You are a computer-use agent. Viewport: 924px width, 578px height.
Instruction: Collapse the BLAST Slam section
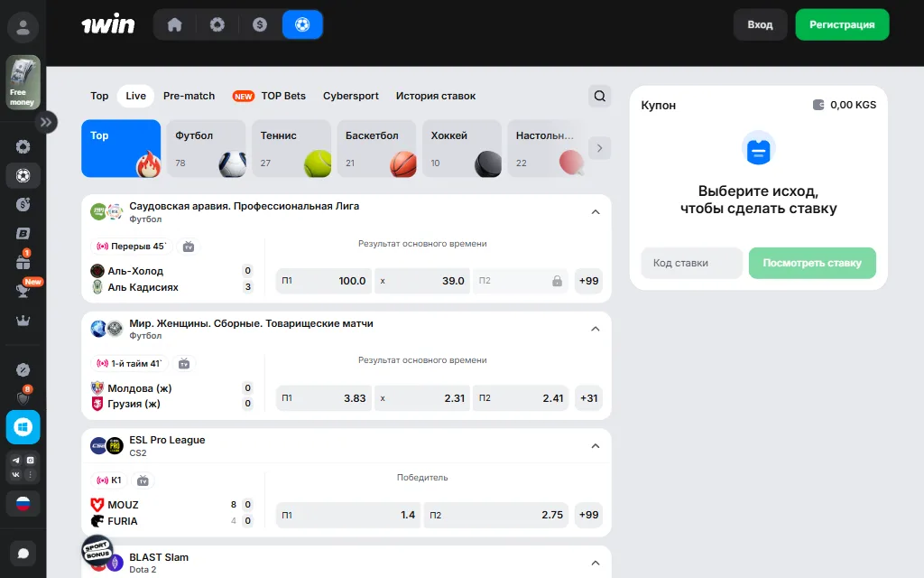pyautogui.click(x=596, y=564)
